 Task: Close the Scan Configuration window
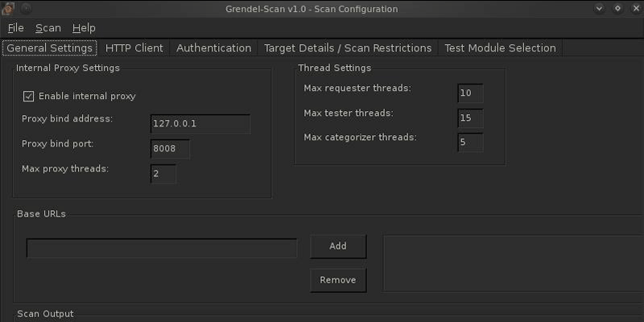coord(636,8)
